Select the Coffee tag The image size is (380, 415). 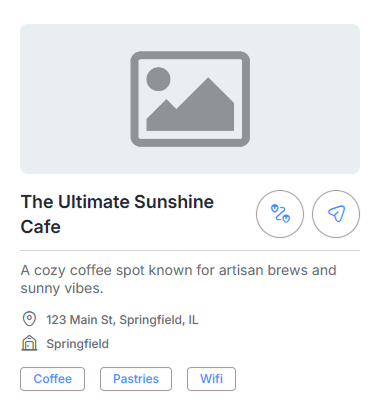pos(52,379)
